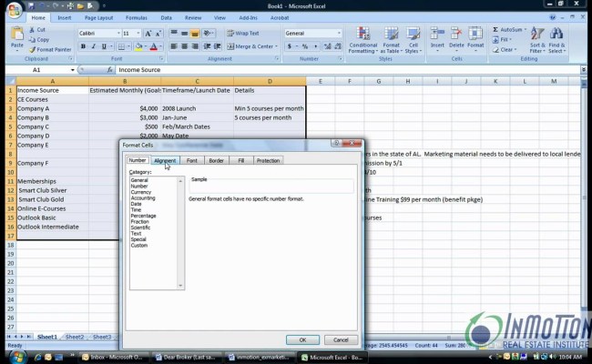The image size is (592, 364).
Task: Click Merge & Center button
Action: point(250,46)
